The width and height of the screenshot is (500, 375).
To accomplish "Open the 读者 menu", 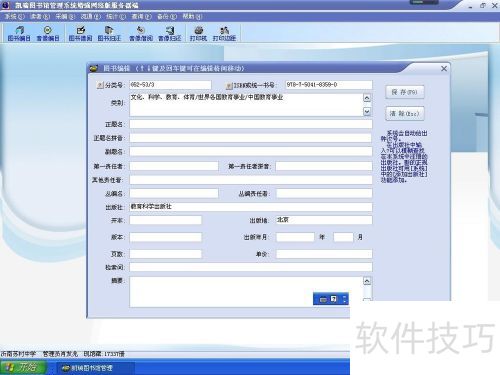I will 40,16.
